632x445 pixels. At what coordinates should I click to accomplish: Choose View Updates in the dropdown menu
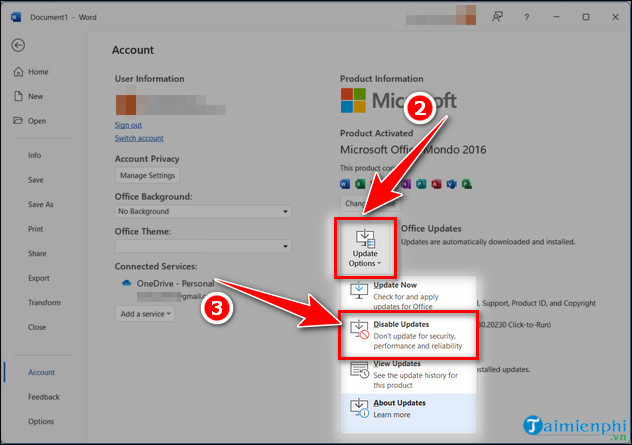[409, 374]
